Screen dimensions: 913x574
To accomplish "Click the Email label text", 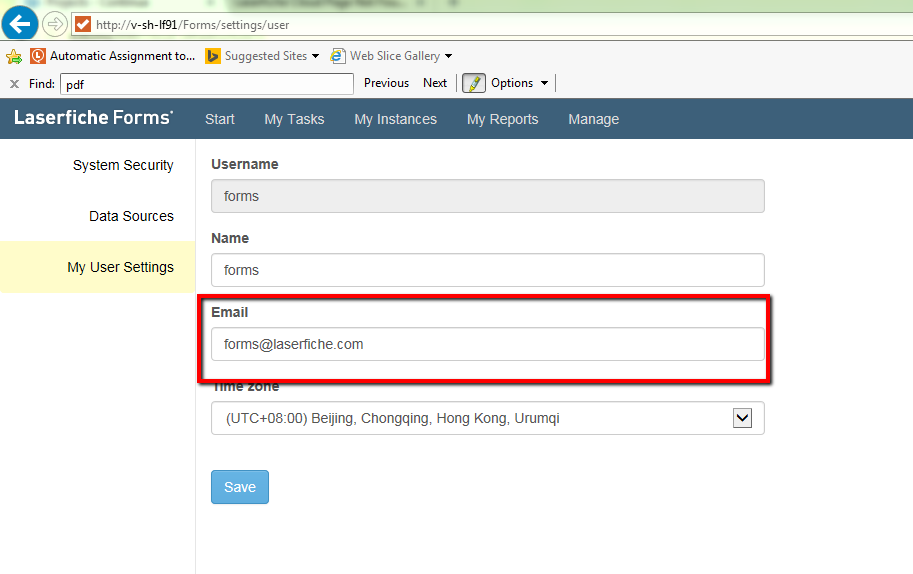I will point(229,312).
